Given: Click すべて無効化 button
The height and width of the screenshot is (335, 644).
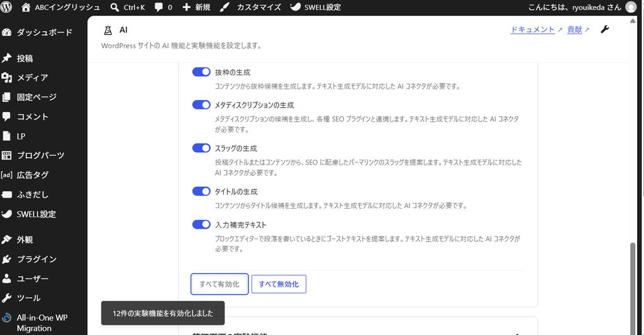Looking at the screenshot, I should coord(279,284).
